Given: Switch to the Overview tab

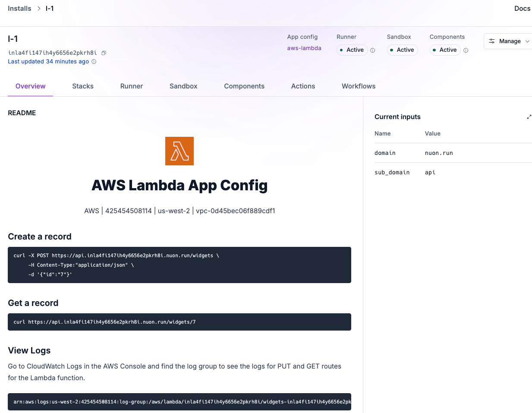Looking at the screenshot, I should tap(30, 86).
